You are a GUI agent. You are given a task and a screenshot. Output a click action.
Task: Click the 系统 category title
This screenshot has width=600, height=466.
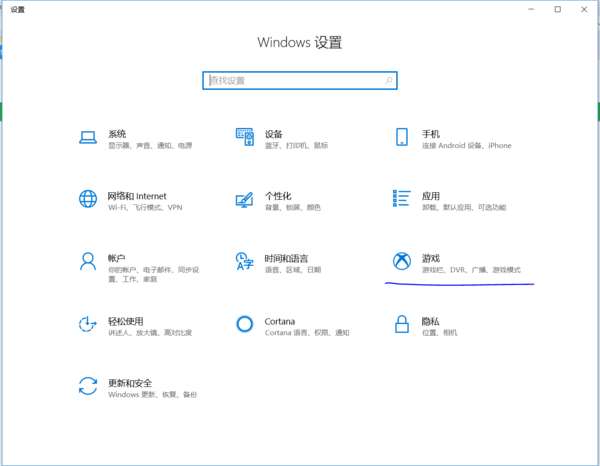117,134
